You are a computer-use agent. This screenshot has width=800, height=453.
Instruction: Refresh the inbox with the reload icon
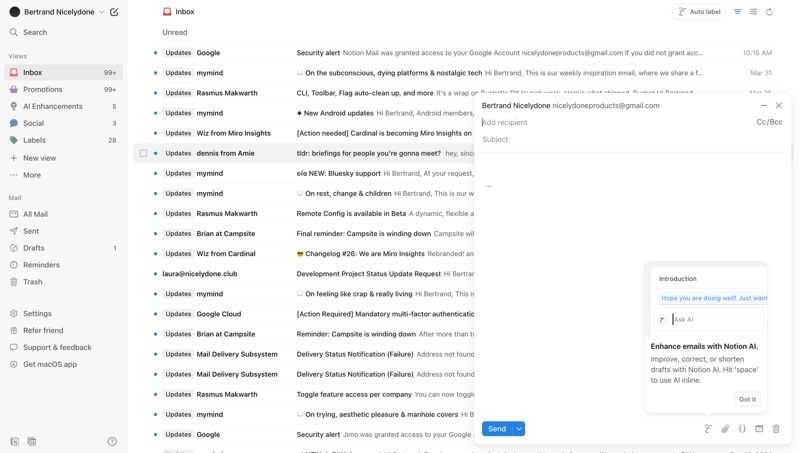(769, 12)
